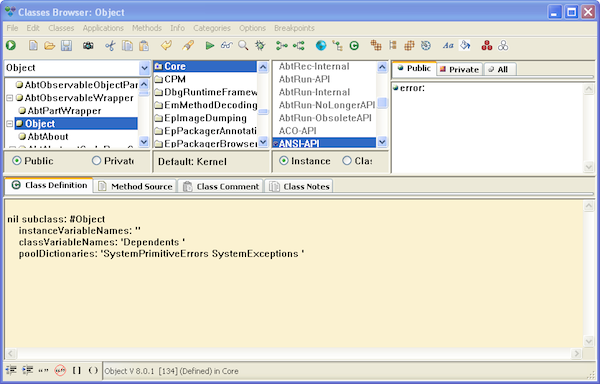This screenshot has height=384, width=600.
Task: Click the camera snapshot toolbar icon
Action: [x=88, y=46]
